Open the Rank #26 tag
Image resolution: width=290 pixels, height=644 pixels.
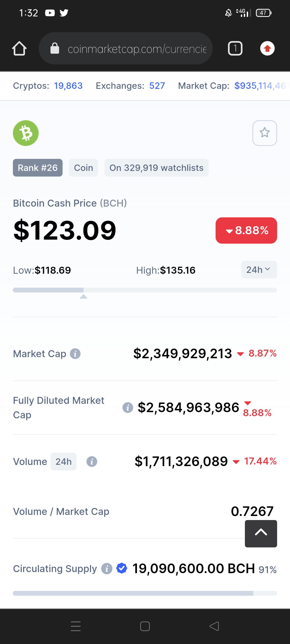click(38, 168)
